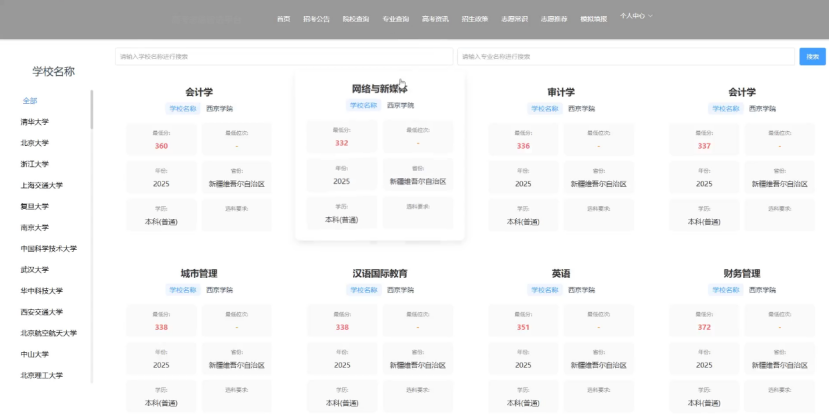Go to the 首页 nav item
Image resolution: width=829 pixels, height=415 pixels.
pos(283,19)
